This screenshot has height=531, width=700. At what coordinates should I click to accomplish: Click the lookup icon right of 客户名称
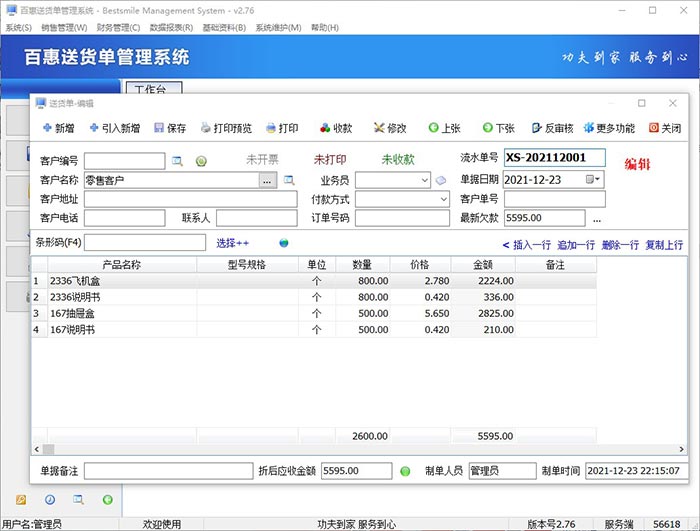click(x=289, y=180)
